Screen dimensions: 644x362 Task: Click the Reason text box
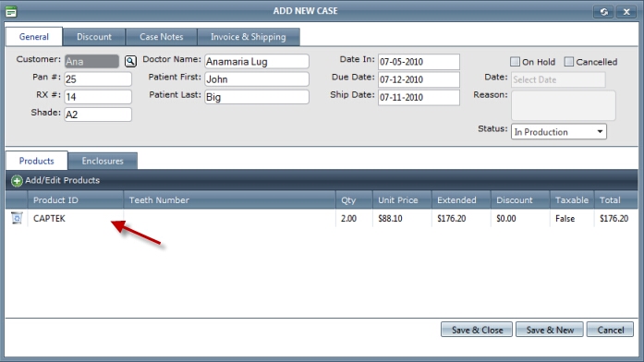coord(563,105)
